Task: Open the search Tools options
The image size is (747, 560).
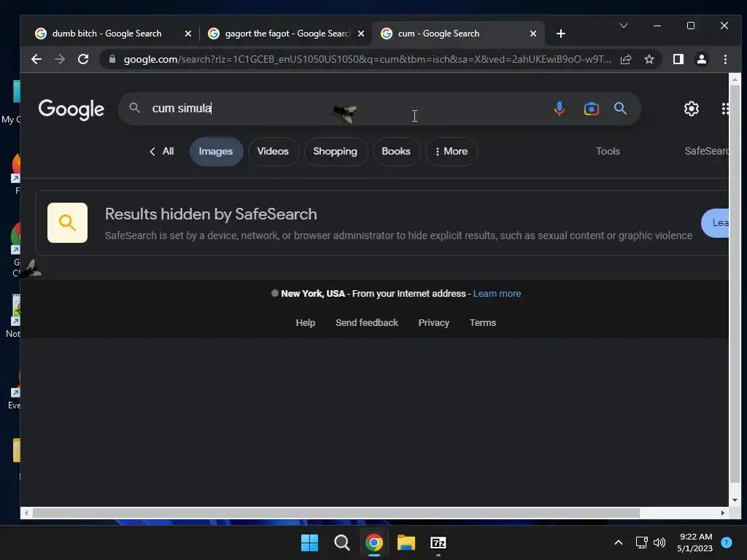Action: click(x=608, y=152)
